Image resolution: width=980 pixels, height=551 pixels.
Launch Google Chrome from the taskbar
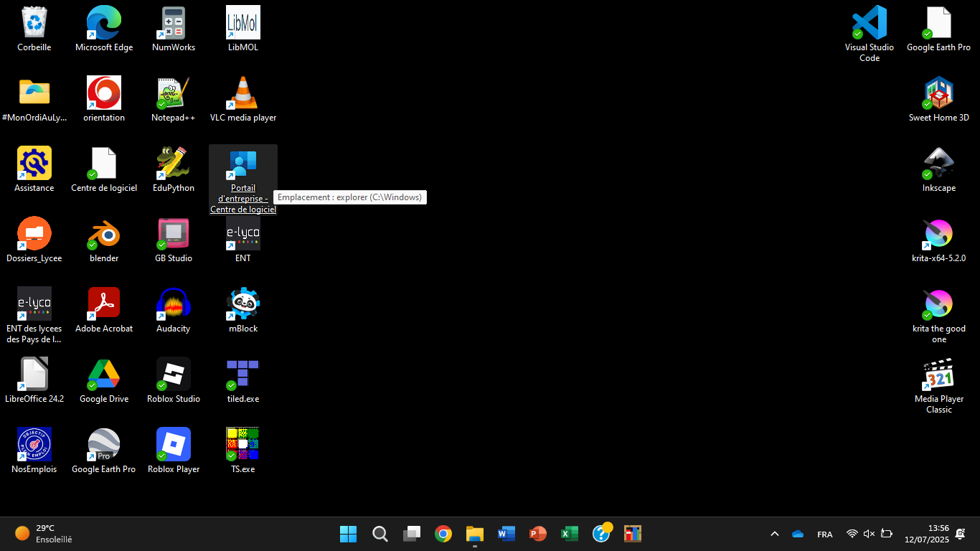[443, 534]
